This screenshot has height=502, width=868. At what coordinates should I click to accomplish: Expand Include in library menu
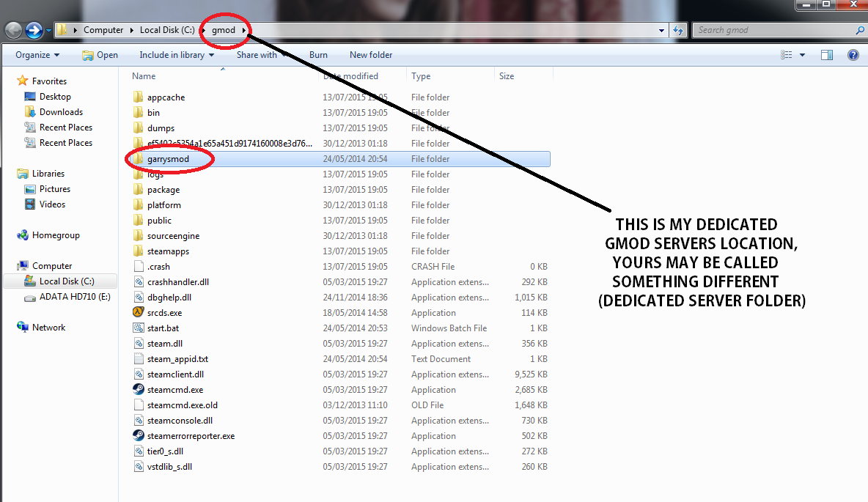pos(177,55)
